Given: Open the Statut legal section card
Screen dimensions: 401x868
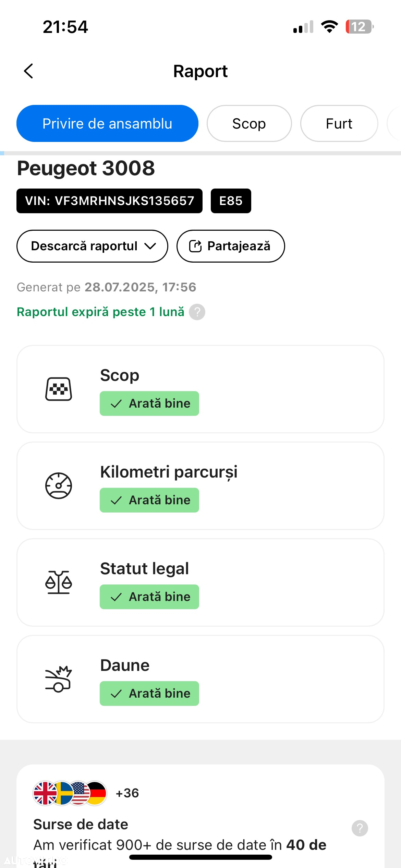Looking at the screenshot, I should pyautogui.click(x=200, y=582).
